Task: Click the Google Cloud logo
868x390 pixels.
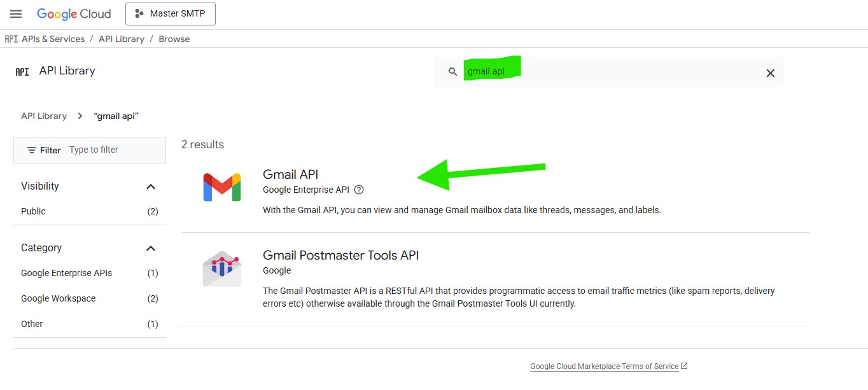Action: (74, 14)
